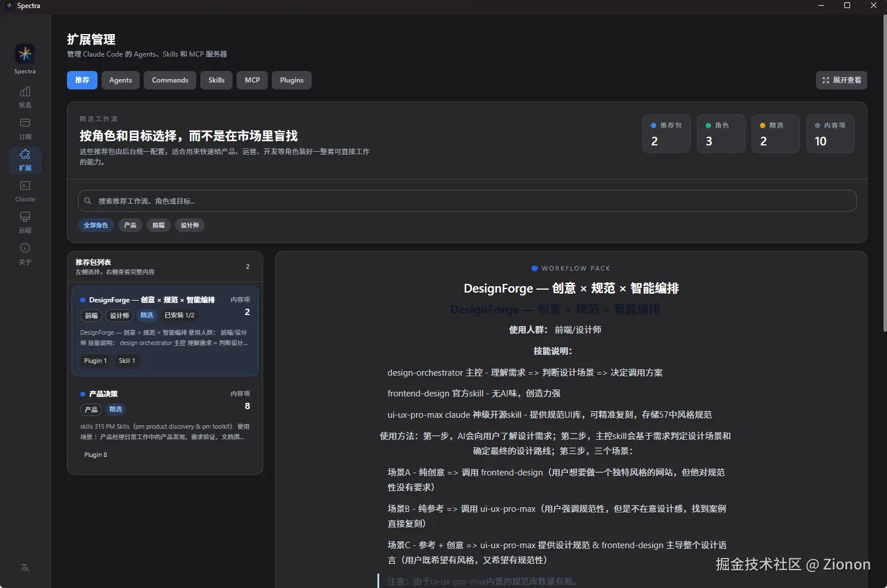Select the 全部角色 filter chip

[x=96, y=225]
